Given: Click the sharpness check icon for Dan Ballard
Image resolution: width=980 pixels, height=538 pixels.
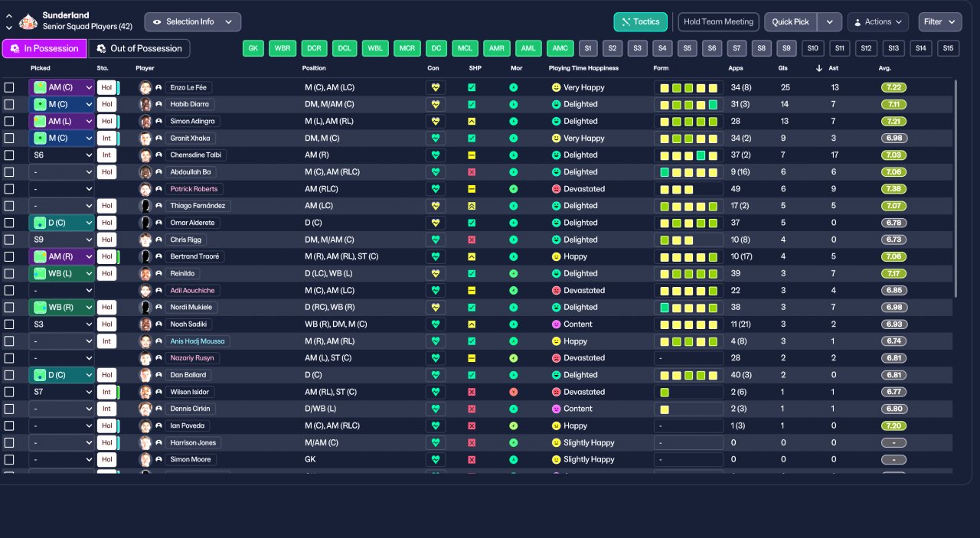Looking at the screenshot, I should (x=472, y=375).
